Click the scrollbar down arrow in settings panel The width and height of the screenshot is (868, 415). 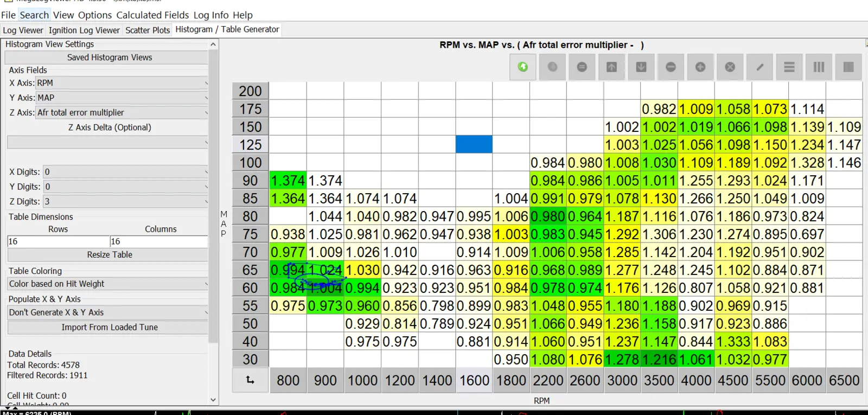(x=213, y=400)
